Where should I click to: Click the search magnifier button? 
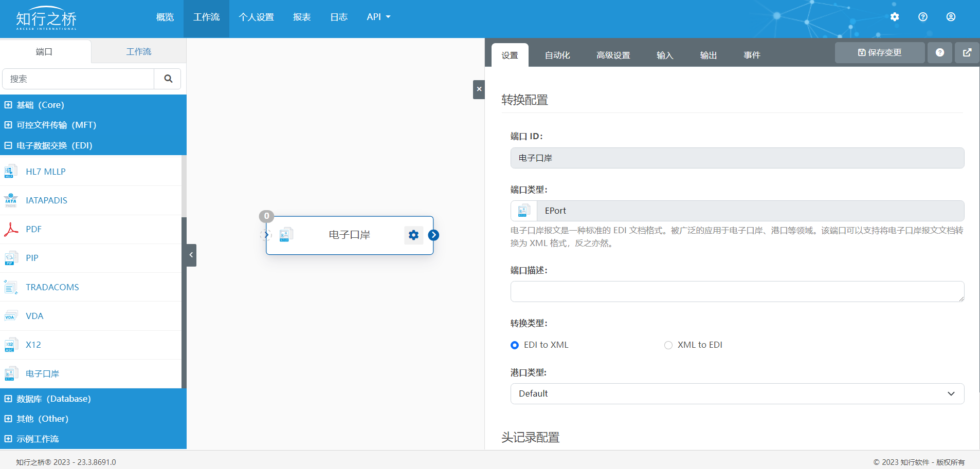coord(168,79)
